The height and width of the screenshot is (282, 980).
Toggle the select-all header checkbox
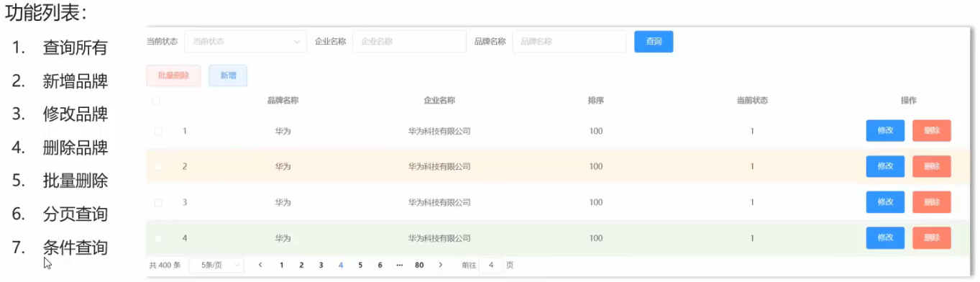point(156,101)
